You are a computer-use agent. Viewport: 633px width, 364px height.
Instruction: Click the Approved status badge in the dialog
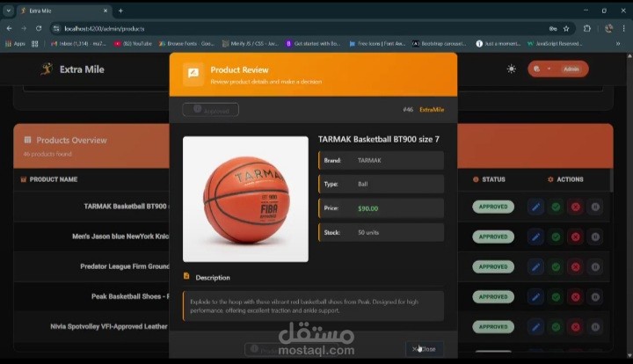pos(210,110)
